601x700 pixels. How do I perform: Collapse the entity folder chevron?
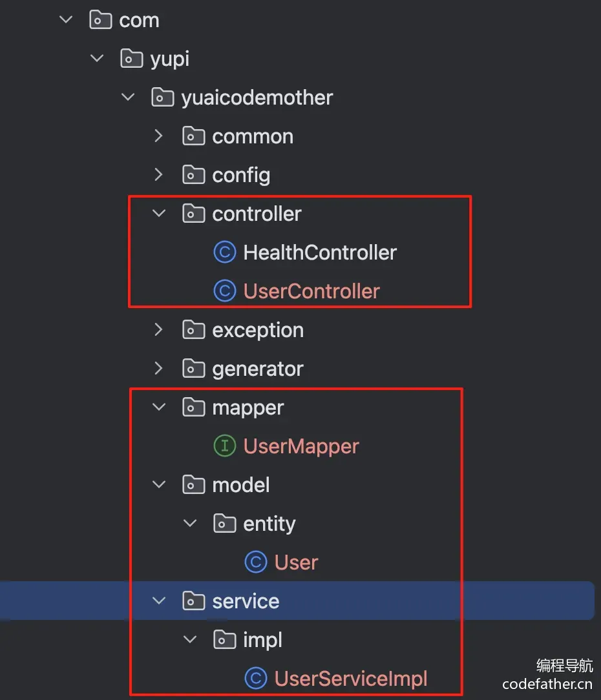[190, 523]
